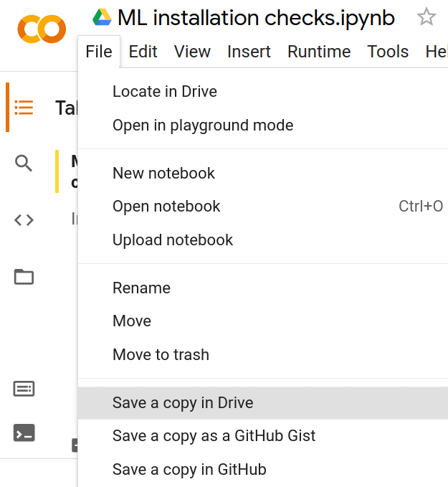This screenshot has height=487, width=448.
Task: Select Rename from File menu
Action: pos(263,288)
